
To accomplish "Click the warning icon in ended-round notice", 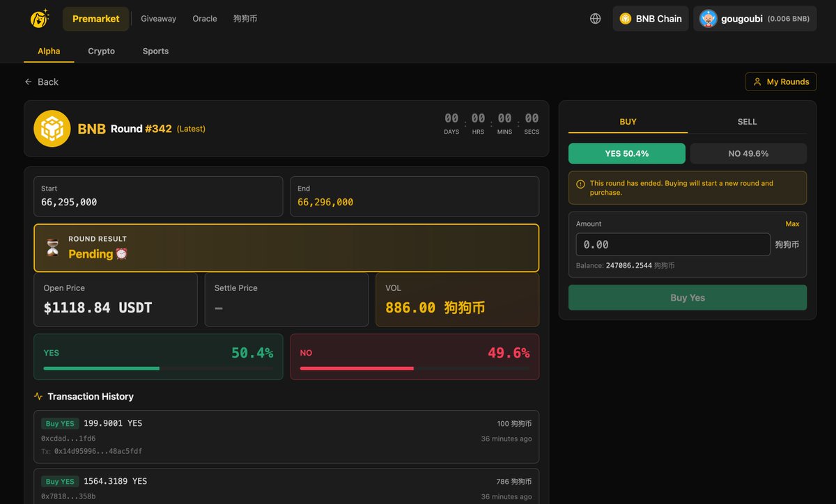I will (x=580, y=184).
